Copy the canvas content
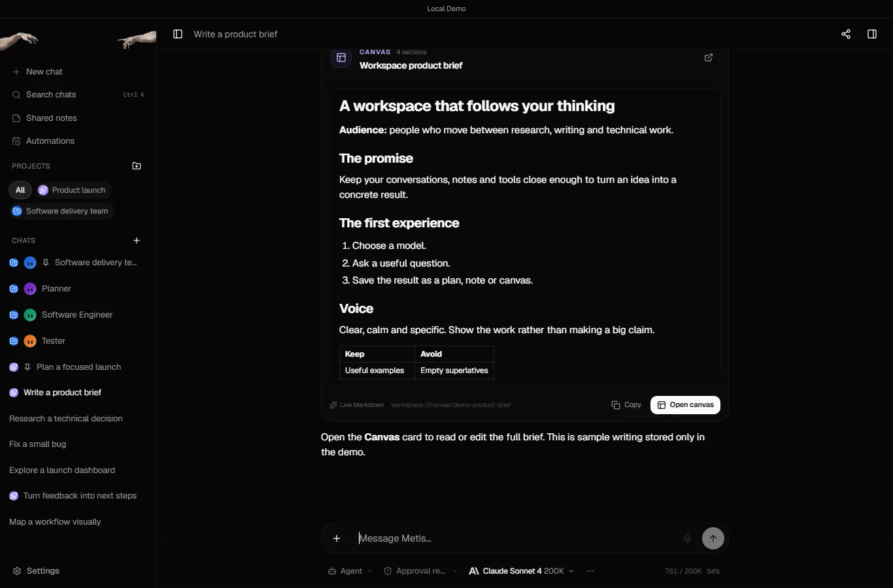The width and height of the screenshot is (893, 588). click(626, 405)
